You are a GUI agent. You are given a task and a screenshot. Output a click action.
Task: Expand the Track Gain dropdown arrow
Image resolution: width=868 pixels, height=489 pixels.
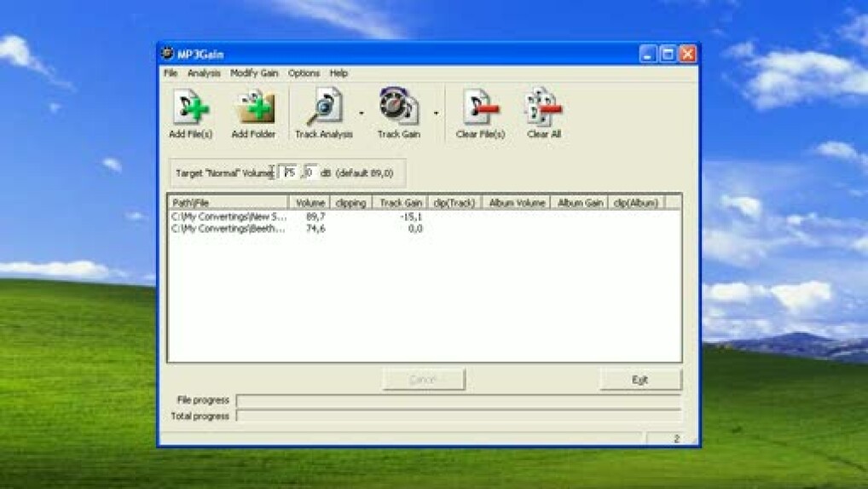pyautogui.click(x=437, y=113)
